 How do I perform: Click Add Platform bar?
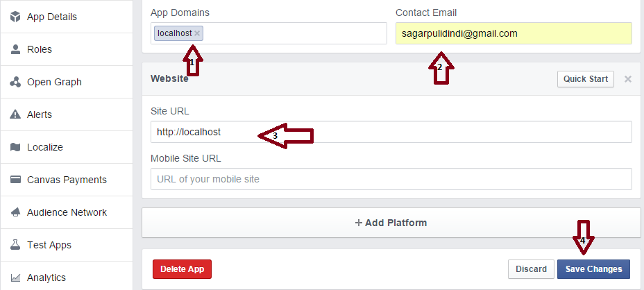391,223
